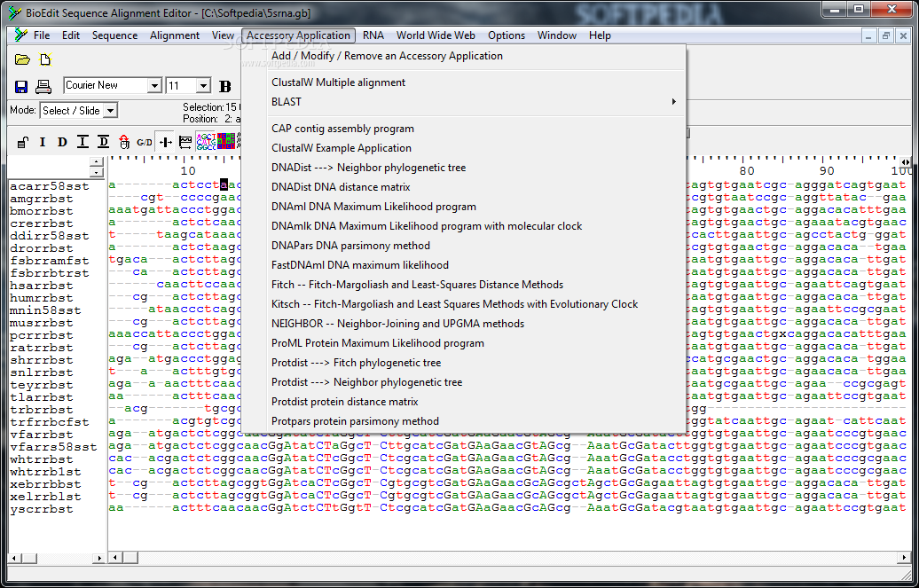Open the File menu
This screenshot has height=588, width=919.
(x=42, y=35)
